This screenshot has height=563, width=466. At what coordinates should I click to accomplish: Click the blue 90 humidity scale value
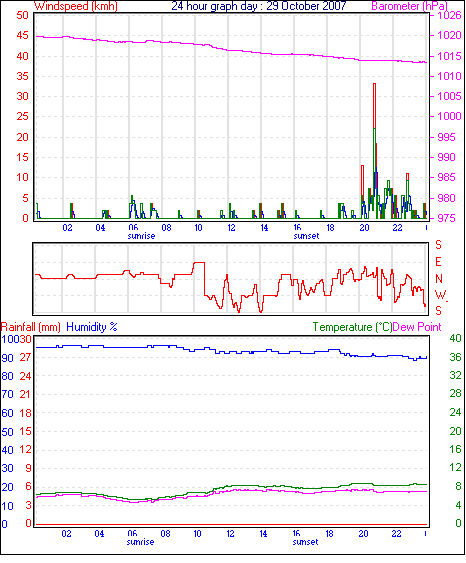8,358
